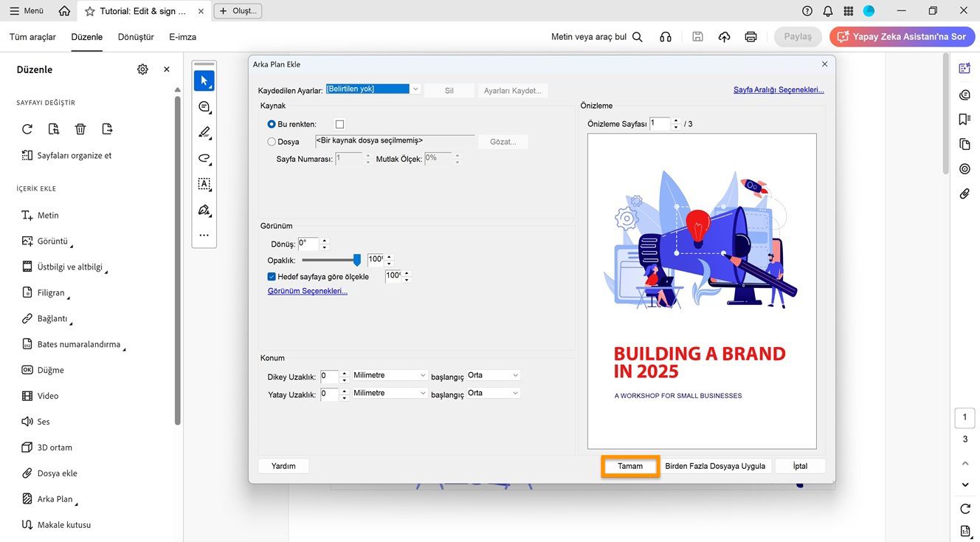Open the Menü hamburger menu

pos(27,11)
